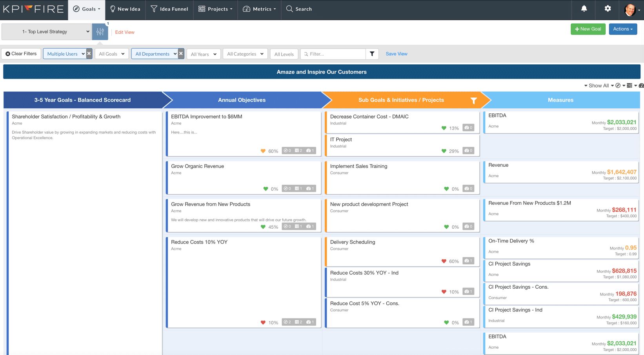Open the Actions dropdown button
644x355 pixels.
tap(623, 29)
